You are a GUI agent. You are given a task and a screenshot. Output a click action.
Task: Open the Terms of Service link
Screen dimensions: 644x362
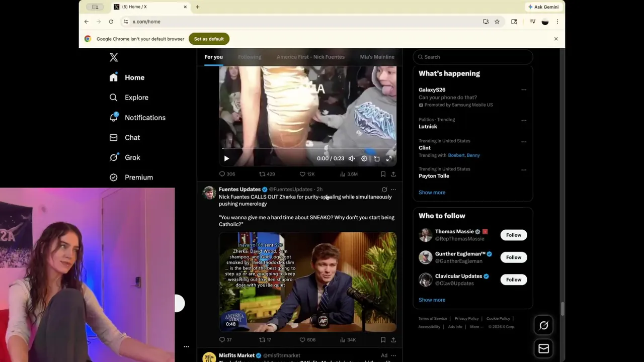click(433, 319)
